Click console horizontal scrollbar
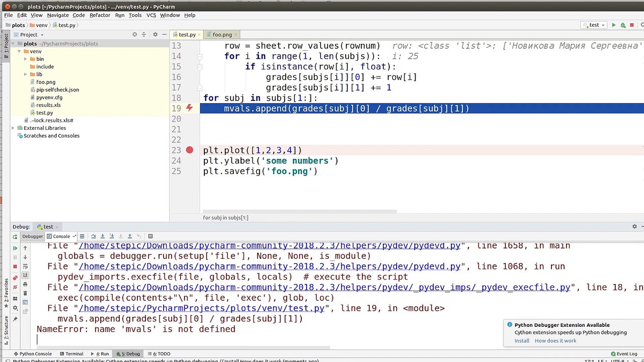 point(184,347)
